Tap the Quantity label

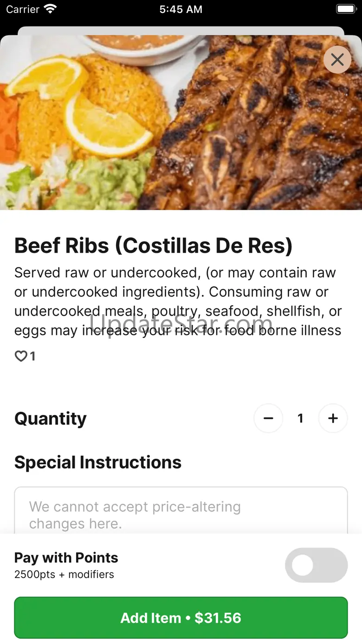[51, 418]
